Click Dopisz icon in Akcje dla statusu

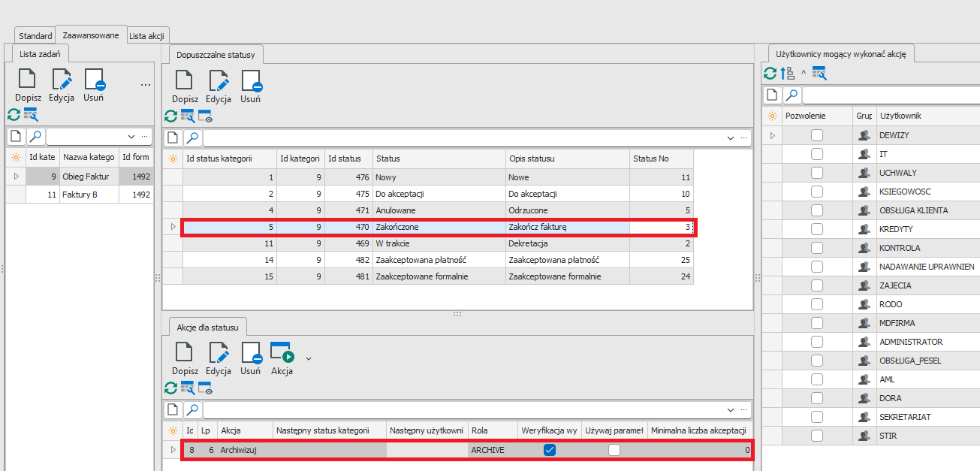point(185,354)
